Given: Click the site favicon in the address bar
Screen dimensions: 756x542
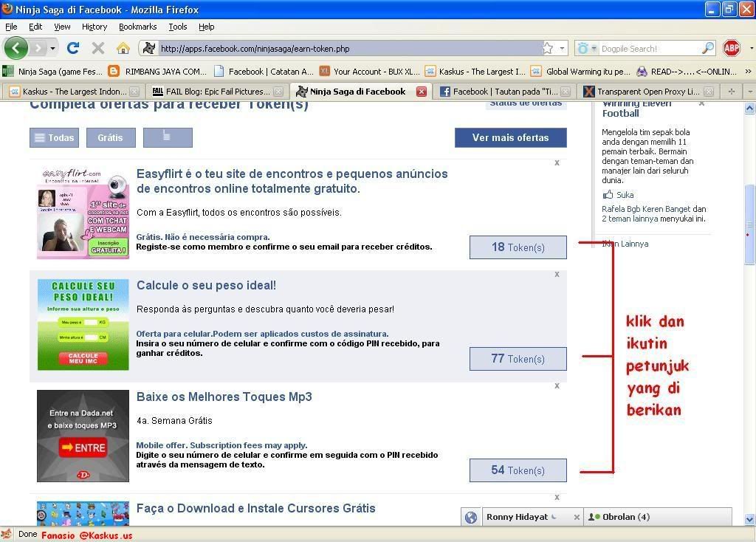Looking at the screenshot, I should 149,48.
